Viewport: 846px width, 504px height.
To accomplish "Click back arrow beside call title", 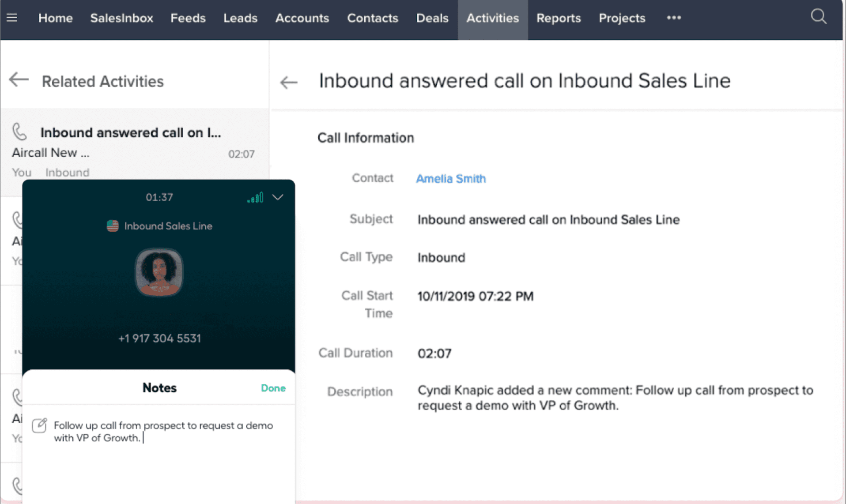I will pos(289,82).
